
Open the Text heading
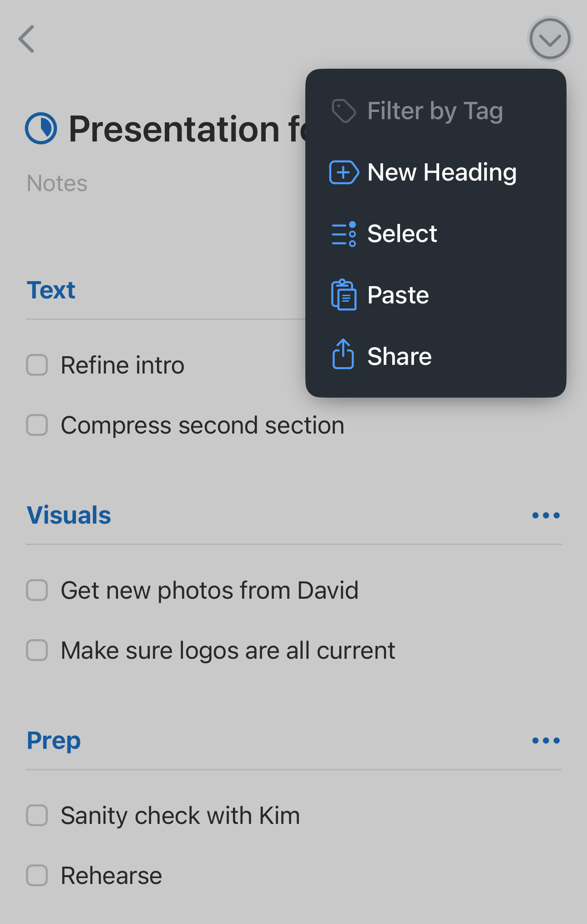(51, 290)
